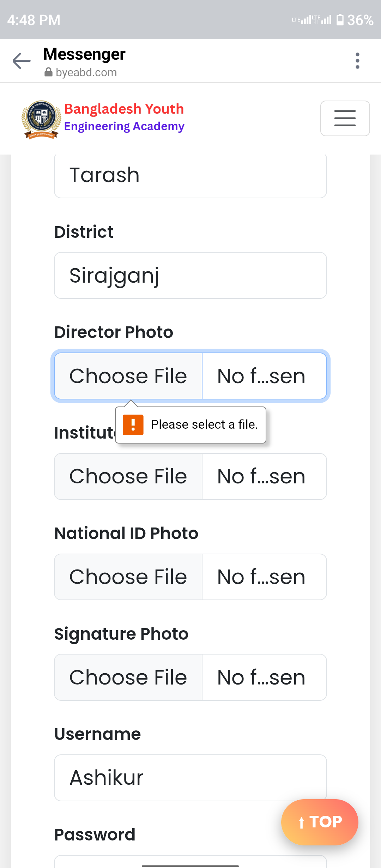
Task: Tap the back arrow icon
Action: 22,61
